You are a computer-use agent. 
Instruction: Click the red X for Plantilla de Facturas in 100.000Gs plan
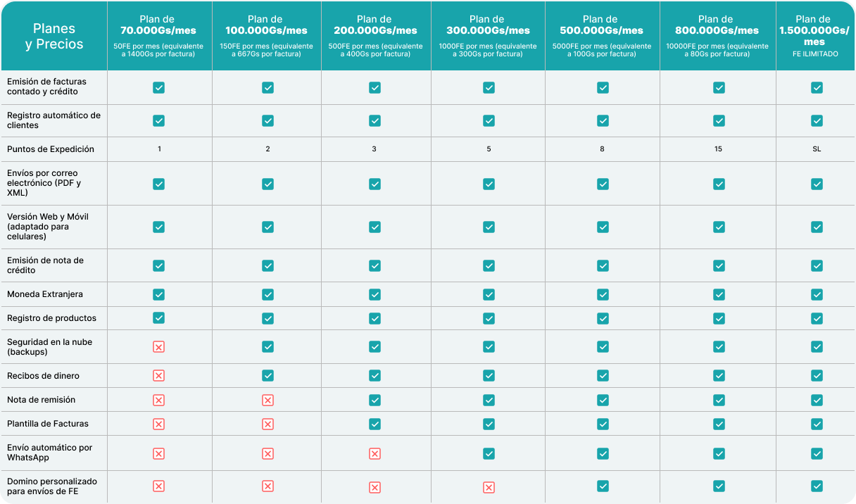point(267,424)
